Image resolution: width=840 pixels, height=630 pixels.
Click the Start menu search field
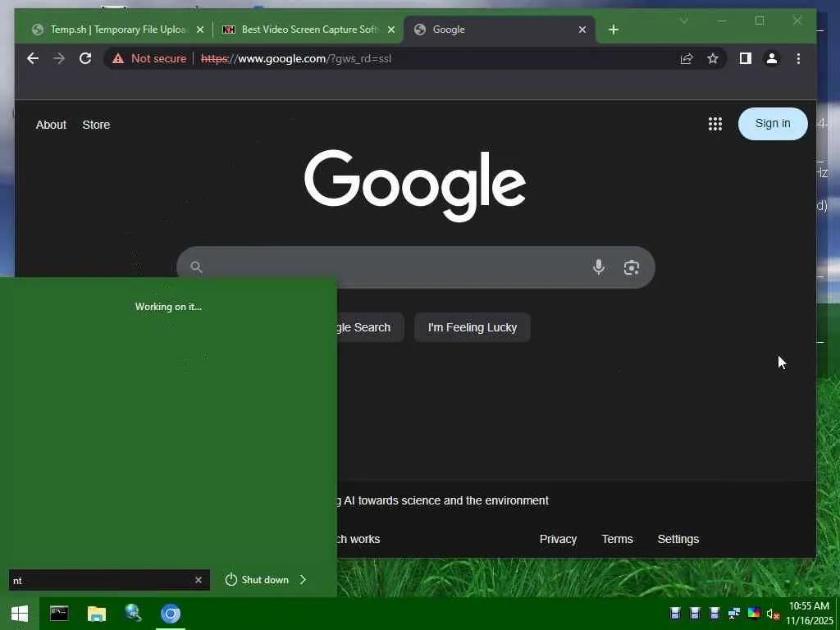coord(109,580)
